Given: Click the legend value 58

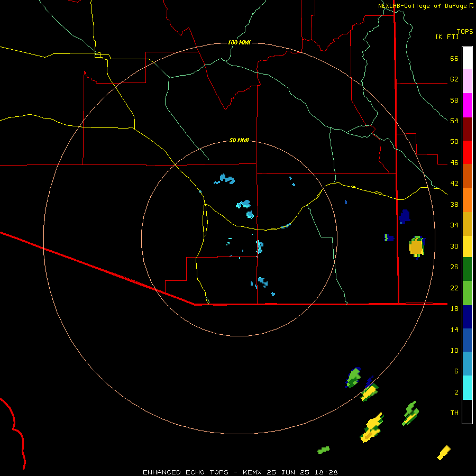Looking at the screenshot, I should click(x=454, y=100).
